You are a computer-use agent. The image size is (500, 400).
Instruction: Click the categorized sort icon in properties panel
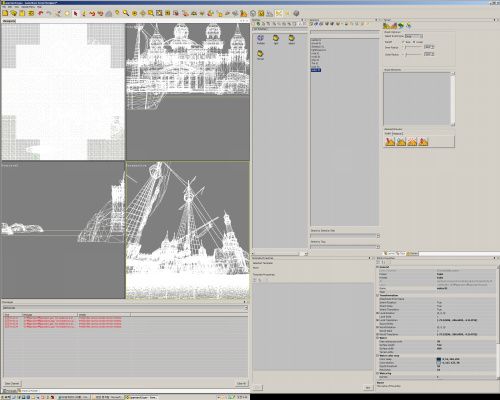379,263
